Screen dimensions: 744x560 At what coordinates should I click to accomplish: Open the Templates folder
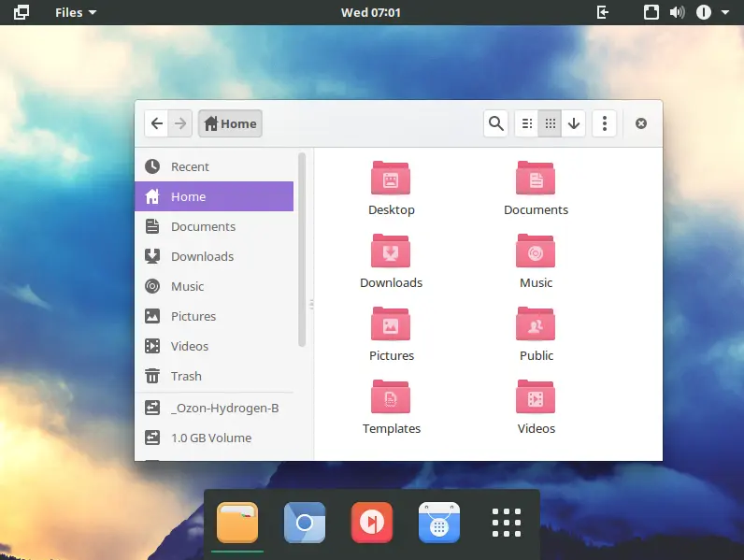pos(391,397)
